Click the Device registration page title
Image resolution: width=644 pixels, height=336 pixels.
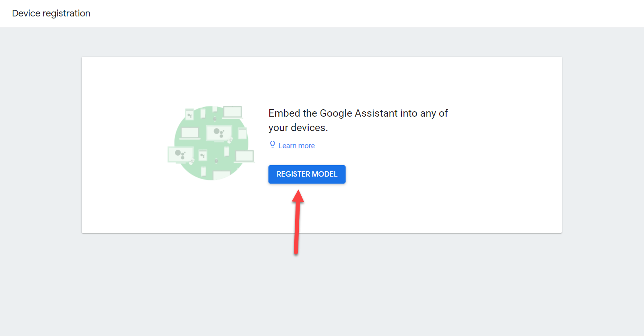[x=51, y=13]
